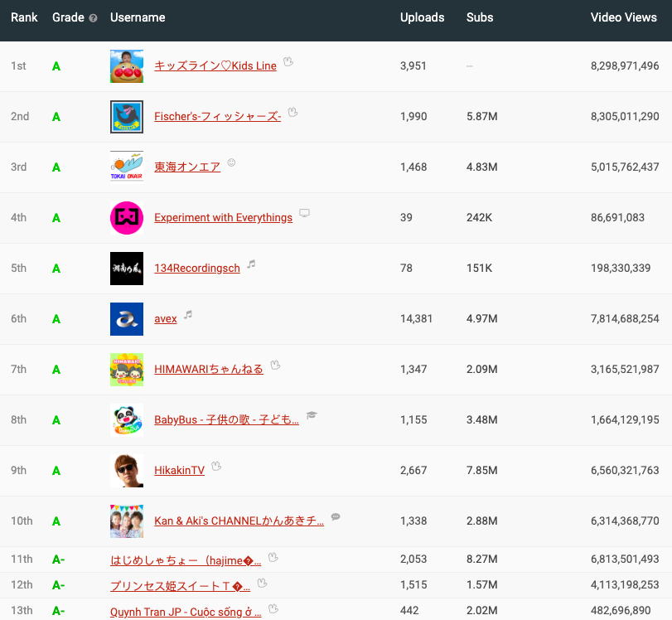
Task: Click the avex blue logo thumbnail
Action: pyautogui.click(x=127, y=319)
